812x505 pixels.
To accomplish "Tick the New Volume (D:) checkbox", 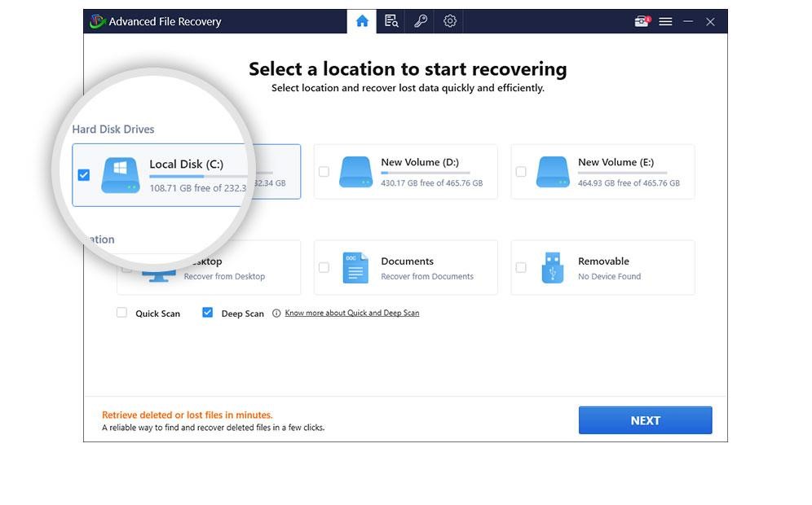I will 324,172.
